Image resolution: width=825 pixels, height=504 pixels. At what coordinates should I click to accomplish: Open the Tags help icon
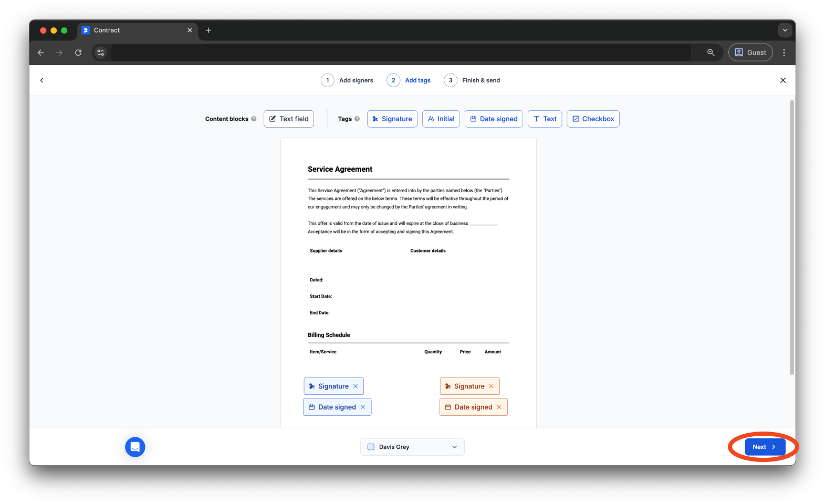click(357, 119)
